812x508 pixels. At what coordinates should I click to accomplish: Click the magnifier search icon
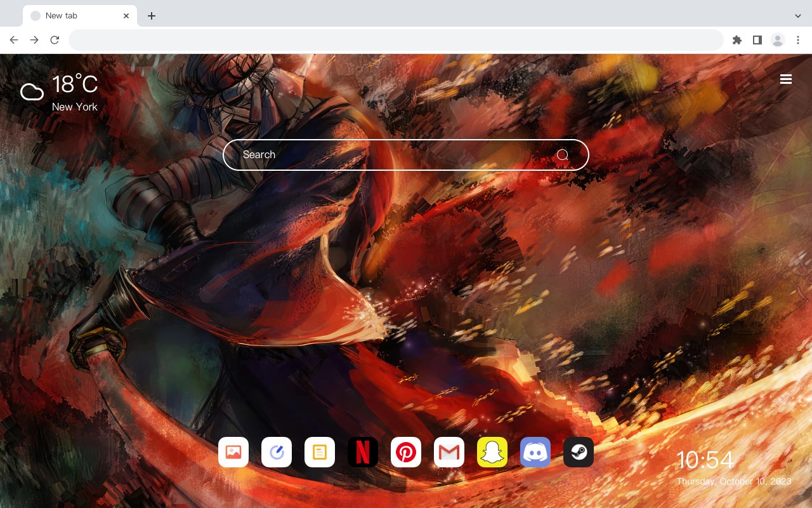click(563, 155)
